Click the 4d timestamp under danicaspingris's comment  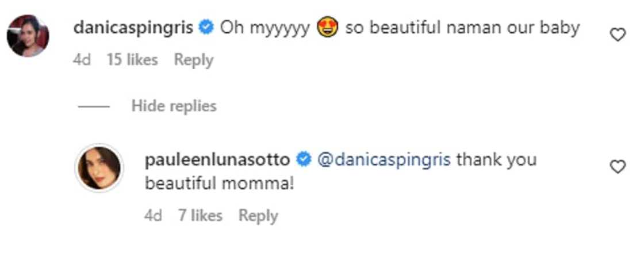[82, 60]
